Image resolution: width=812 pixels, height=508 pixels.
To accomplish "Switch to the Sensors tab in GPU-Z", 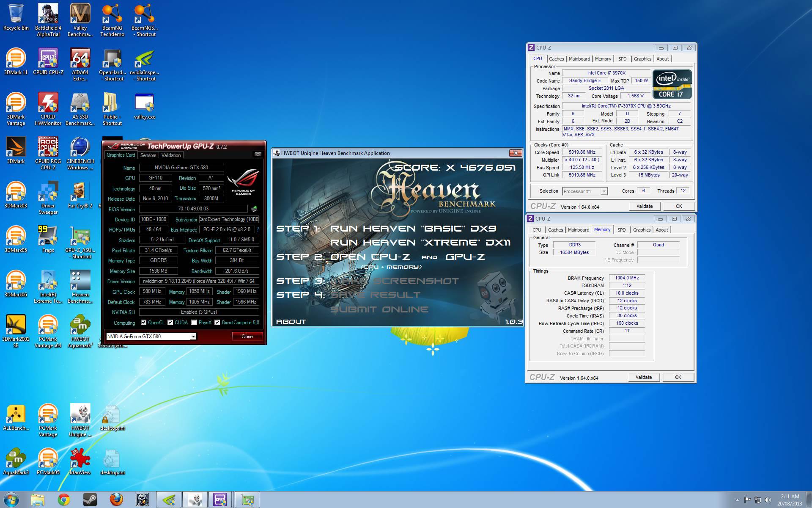I will pyautogui.click(x=148, y=155).
